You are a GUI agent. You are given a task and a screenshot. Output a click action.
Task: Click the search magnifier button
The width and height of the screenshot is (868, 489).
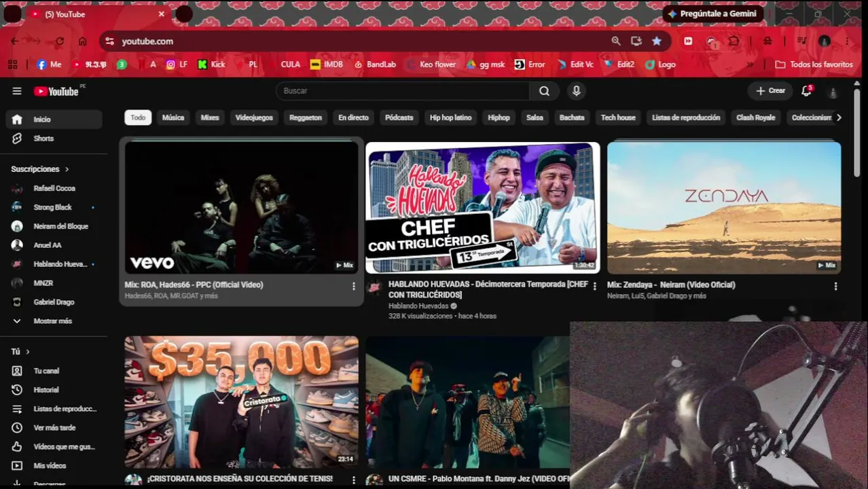[544, 91]
